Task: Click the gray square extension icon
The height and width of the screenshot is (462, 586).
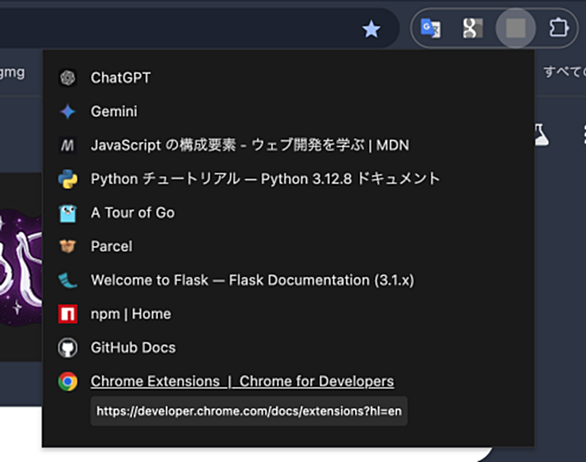Action: click(x=516, y=28)
